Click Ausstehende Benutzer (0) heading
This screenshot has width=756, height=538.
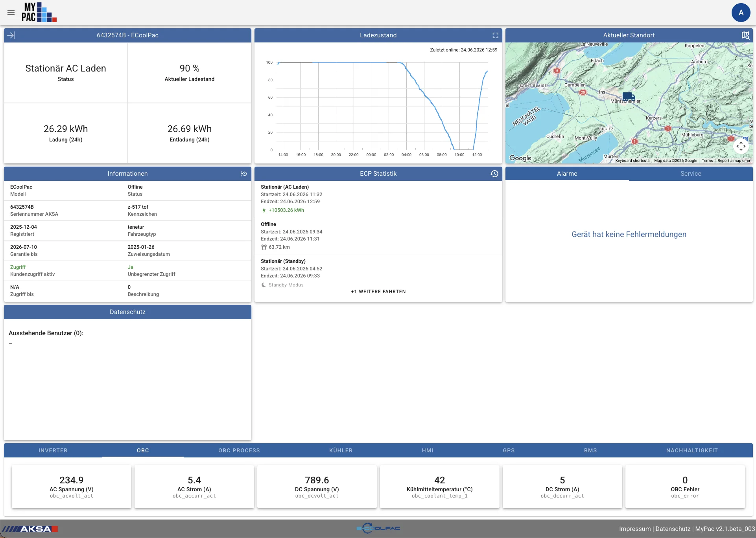pos(46,333)
